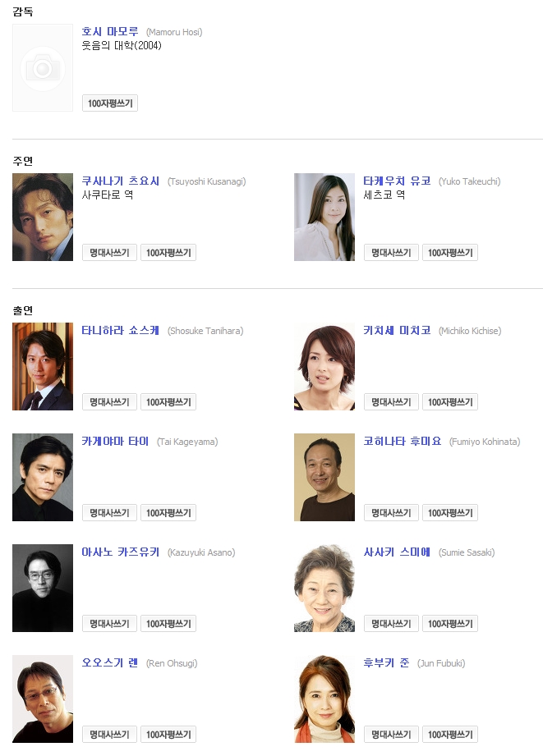Viewport: 543px width, 756px height.
Task: Select 코히나타 후미요 photo thumbnail
Action: click(x=324, y=477)
